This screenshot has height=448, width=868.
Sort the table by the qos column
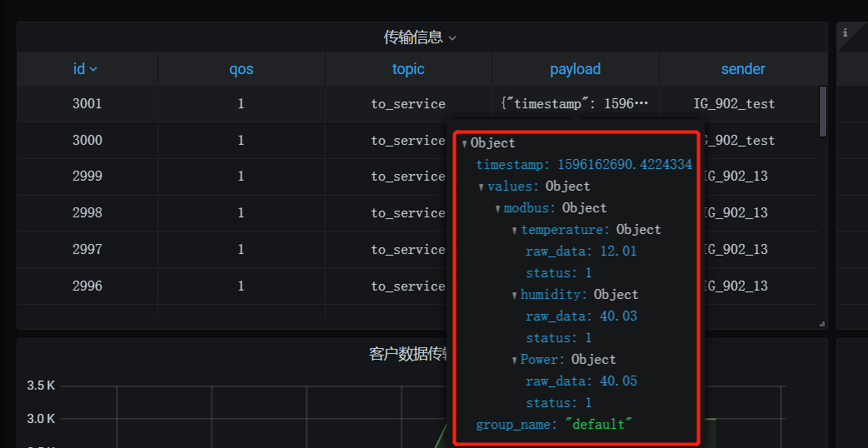click(x=241, y=69)
